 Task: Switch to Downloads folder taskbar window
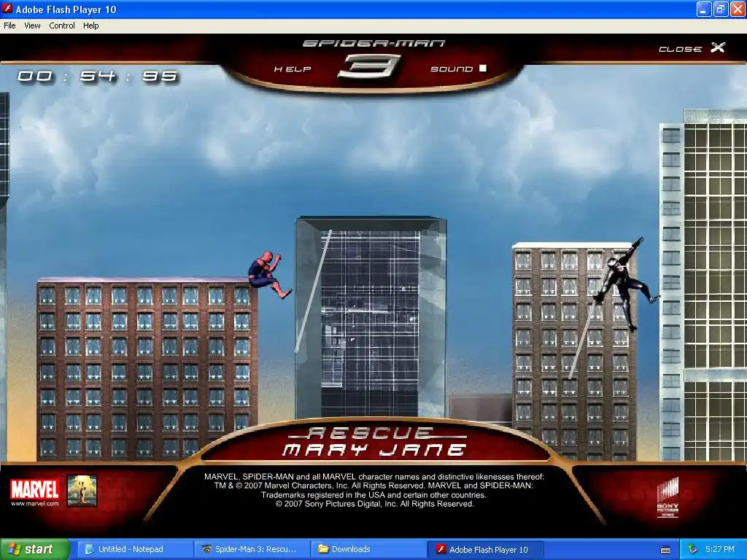(x=368, y=550)
